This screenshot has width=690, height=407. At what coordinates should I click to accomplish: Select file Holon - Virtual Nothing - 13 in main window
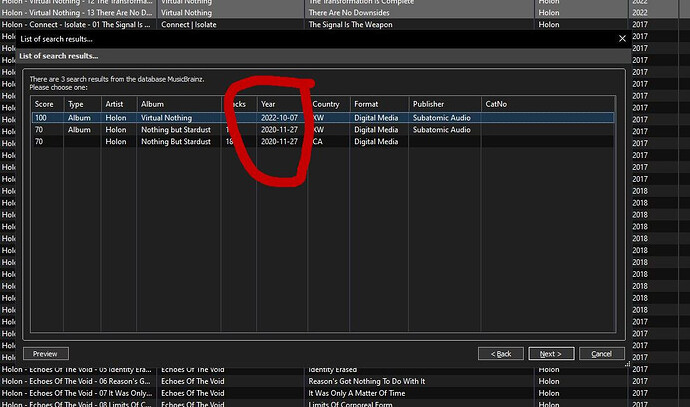[77, 13]
